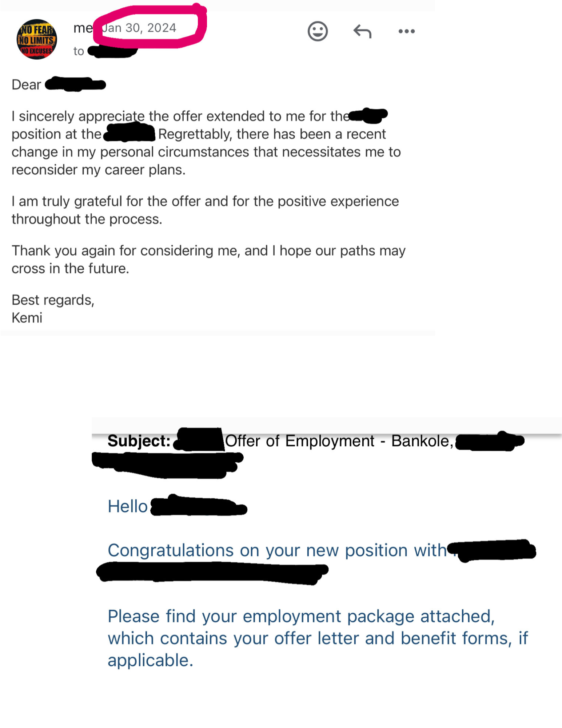The image size is (562, 728).
Task: Expand the "to" recipient details line
Action: (79, 51)
